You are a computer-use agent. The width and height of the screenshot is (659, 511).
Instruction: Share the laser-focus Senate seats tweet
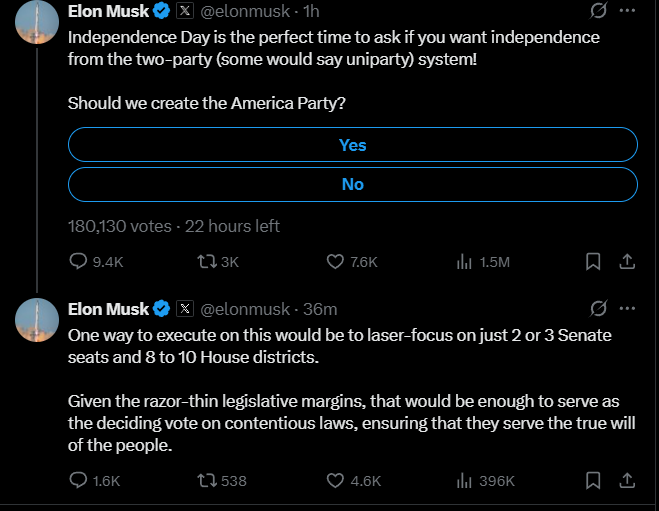coord(627,480)
